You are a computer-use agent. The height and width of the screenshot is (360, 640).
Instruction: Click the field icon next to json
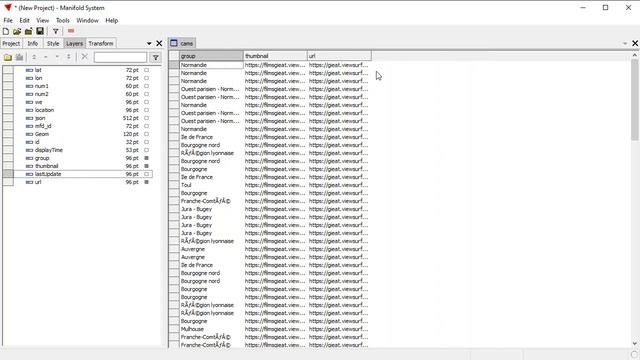point(29,118)
